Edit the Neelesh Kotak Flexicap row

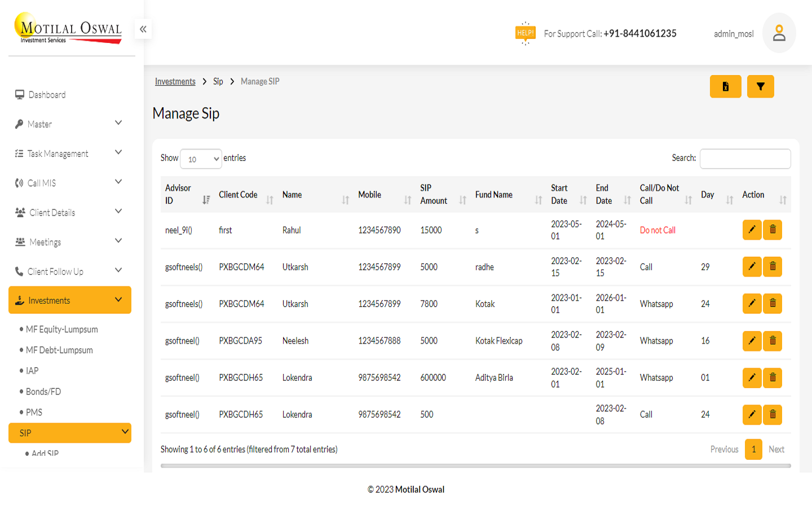752,341
